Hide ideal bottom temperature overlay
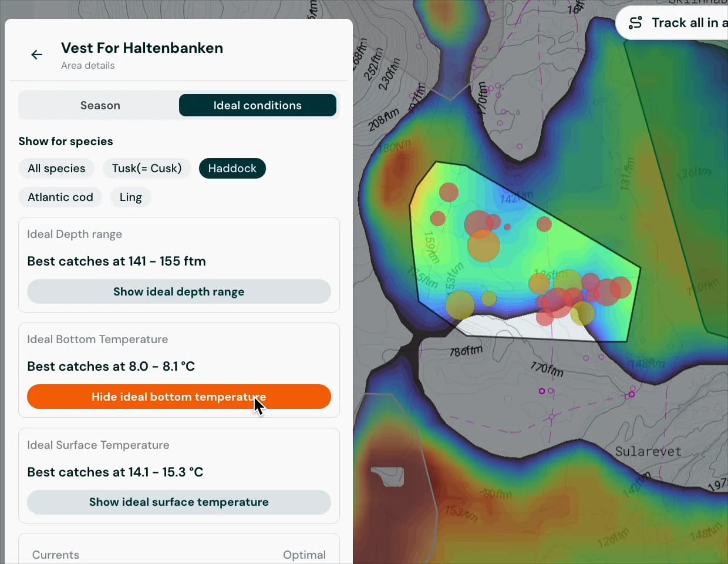Viewport: 728px width, 564px height. coord(179,397)
